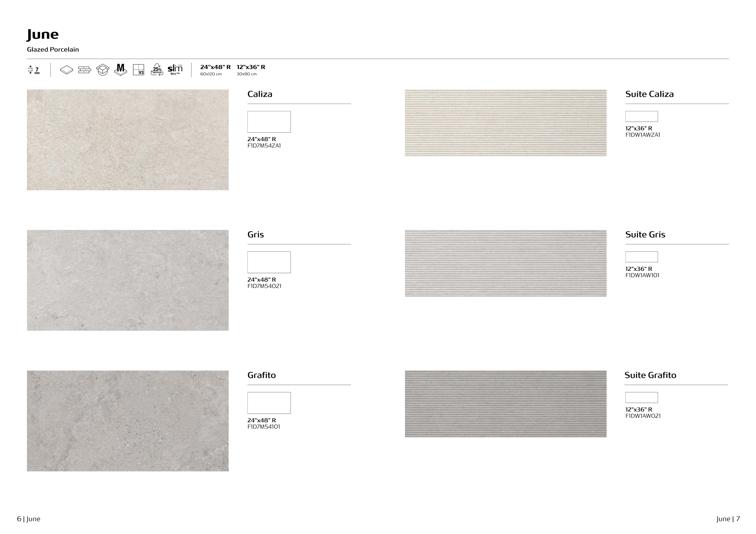The height and width of the screenshot is (534, 756).
Task: Click the M matte finish icon
Action: (x=120, y=69)
